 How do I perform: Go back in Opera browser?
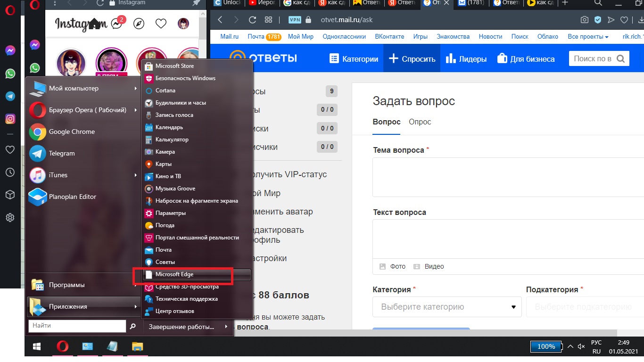coord(220,20)
